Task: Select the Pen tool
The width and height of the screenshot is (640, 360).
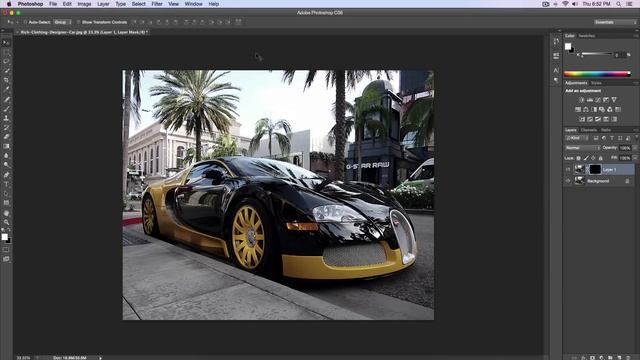Action: (6, 175)
